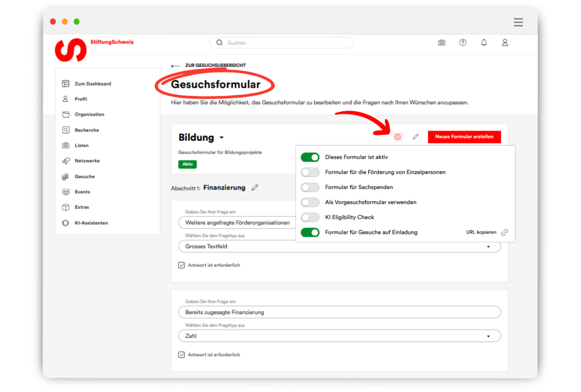The height and width of the screenshot is (392, 581).
Task: Click the briefcase icon in top bar
Action: 442,43
